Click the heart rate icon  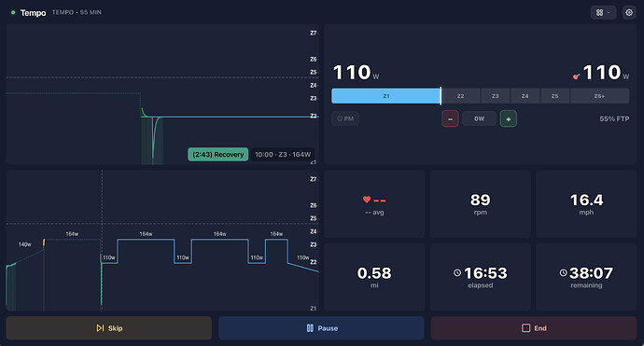[x=367, y=200]
